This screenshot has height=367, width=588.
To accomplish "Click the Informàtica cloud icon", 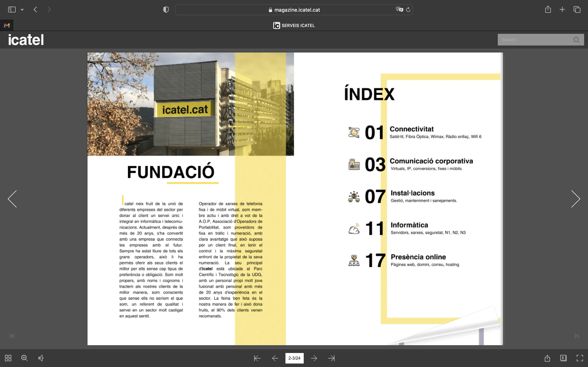I will click(x=354, y=228).
